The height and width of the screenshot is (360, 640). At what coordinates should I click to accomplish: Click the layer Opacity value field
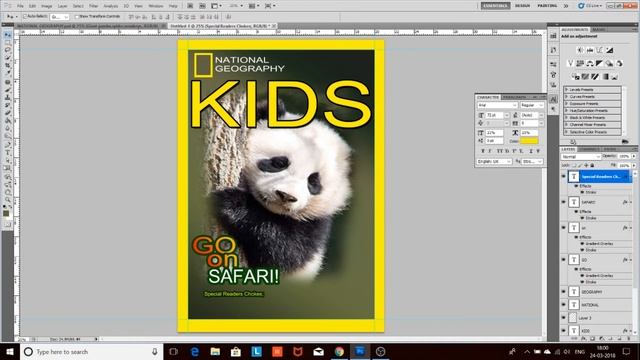623,156
